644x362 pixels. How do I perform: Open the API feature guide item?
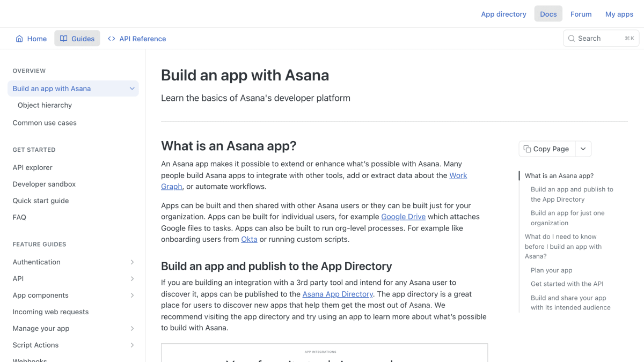pyautogui.click(x=18, y=279)
